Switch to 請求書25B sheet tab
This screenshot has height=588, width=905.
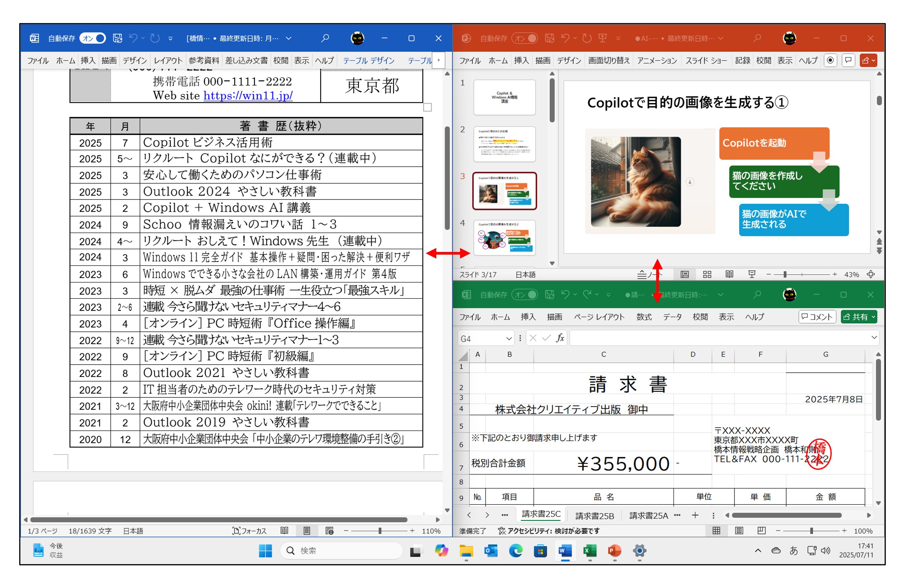[x=594, y=515]
